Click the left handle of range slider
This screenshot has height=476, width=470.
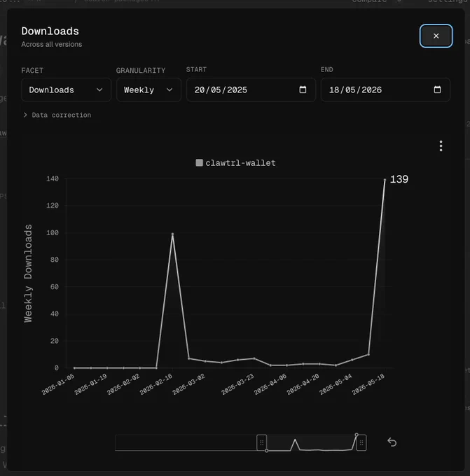pos(261,442)
